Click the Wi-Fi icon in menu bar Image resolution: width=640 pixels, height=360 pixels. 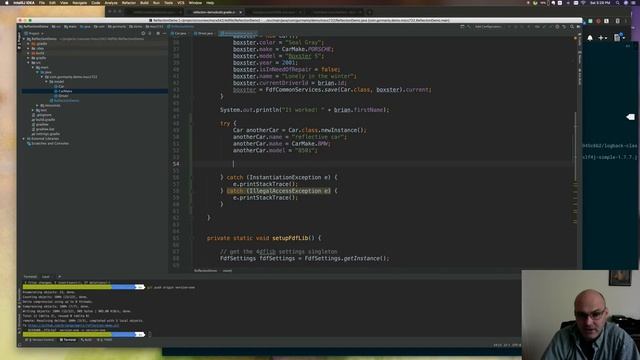[x=583, y=3]
